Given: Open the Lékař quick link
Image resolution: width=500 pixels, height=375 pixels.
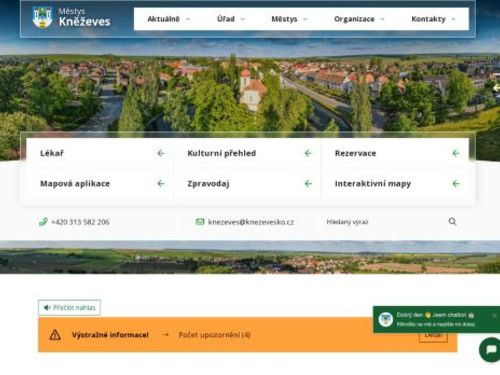Looking at the screenshot, I should tap(100, 153).
